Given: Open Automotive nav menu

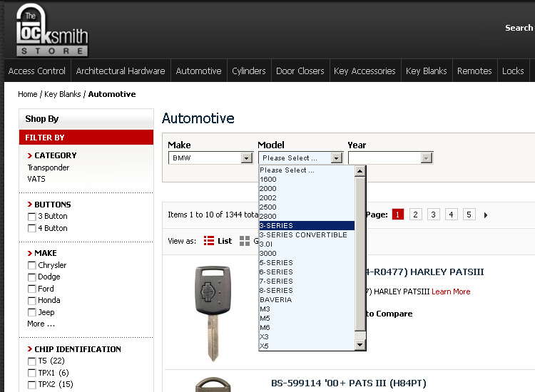Looking at the screenshot, I should tap(198, 71).
